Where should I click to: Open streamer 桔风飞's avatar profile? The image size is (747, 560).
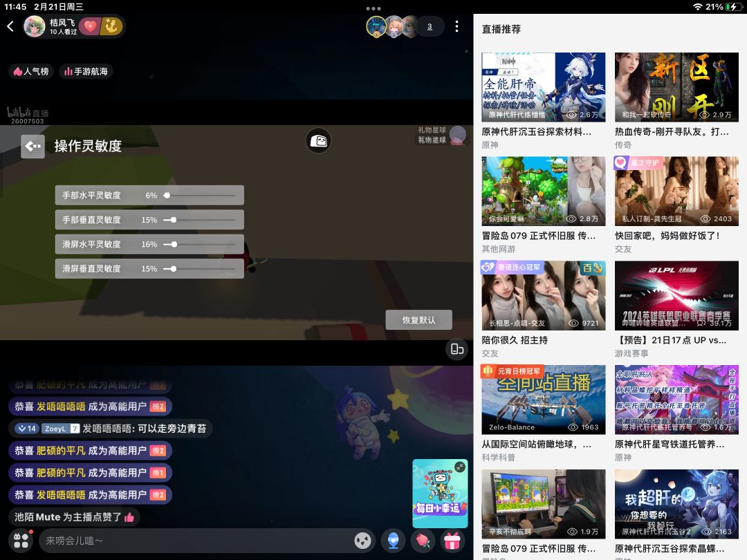(35, 26)
